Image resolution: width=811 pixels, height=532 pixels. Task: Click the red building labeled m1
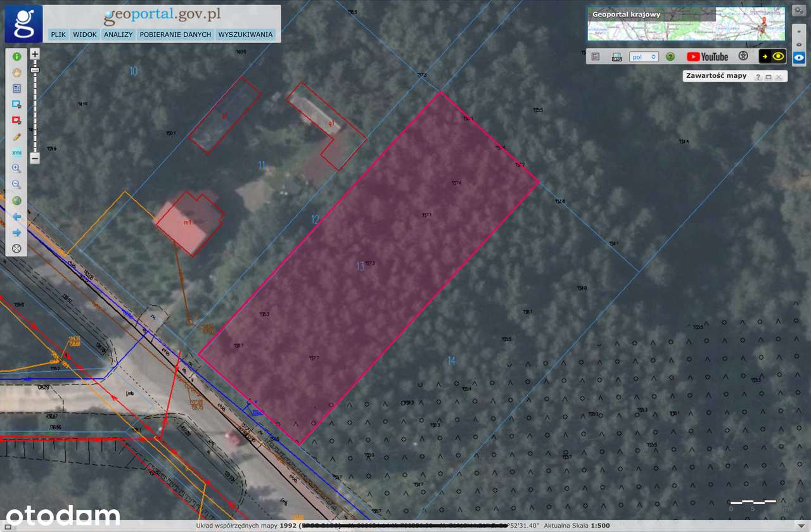190,223
